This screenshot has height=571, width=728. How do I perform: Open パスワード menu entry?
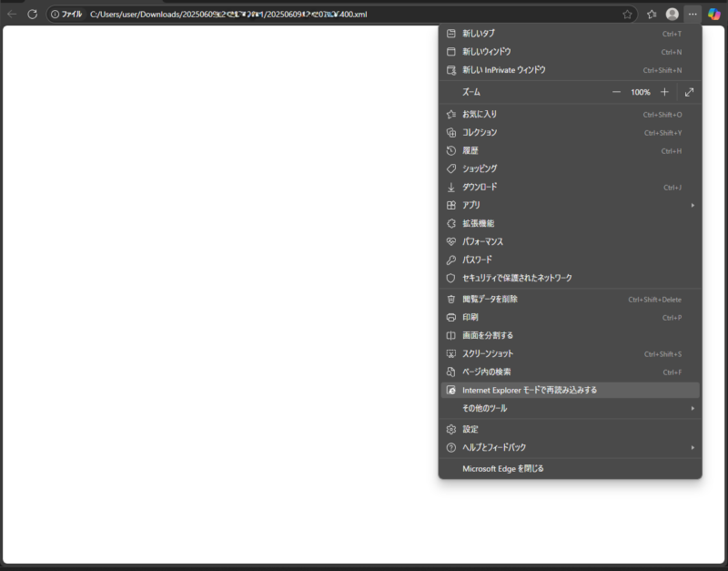pyautogui.click(x=571, y=260)
